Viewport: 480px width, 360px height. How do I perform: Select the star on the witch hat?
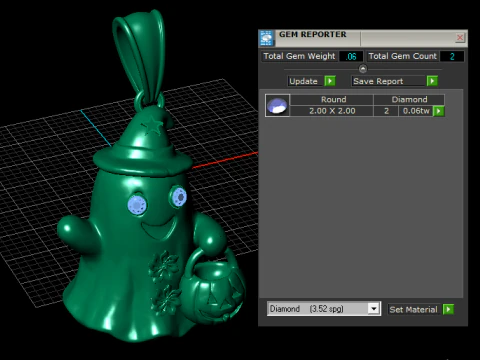click(x=152, y=125)
